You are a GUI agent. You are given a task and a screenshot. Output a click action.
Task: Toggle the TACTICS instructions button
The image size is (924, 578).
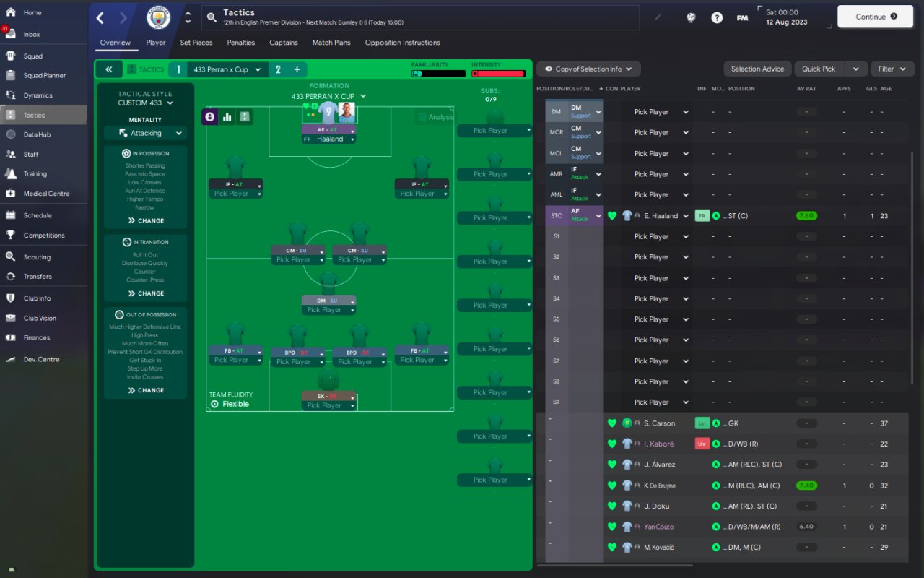pyautogui.click(x=145, y=69)
